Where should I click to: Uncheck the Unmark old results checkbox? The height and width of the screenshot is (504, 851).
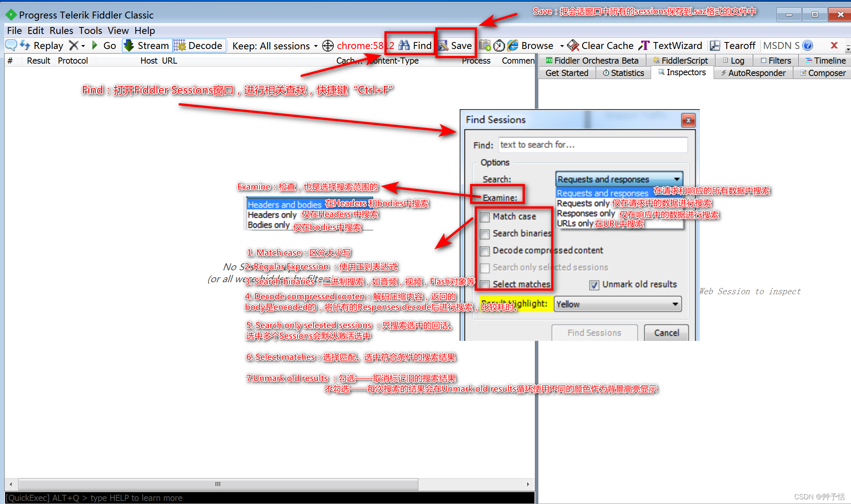click(x=594, y=285)
